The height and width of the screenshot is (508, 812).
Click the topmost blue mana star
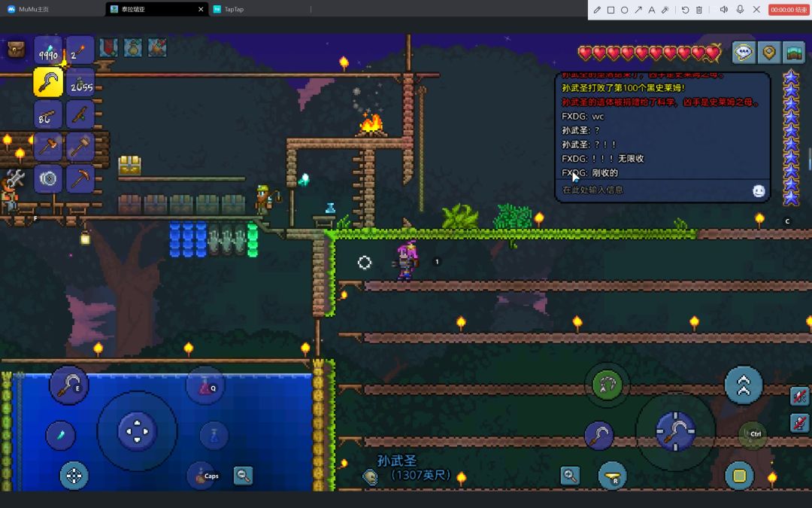[x=791, y=78]
